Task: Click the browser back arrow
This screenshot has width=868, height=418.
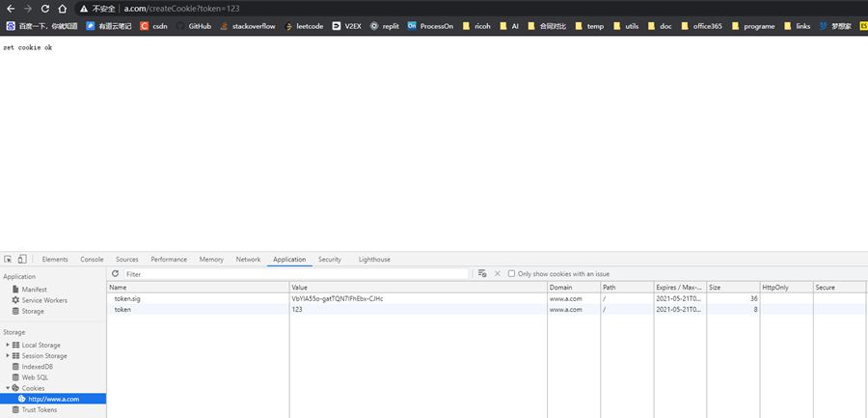Action: [x=10, y=8]
